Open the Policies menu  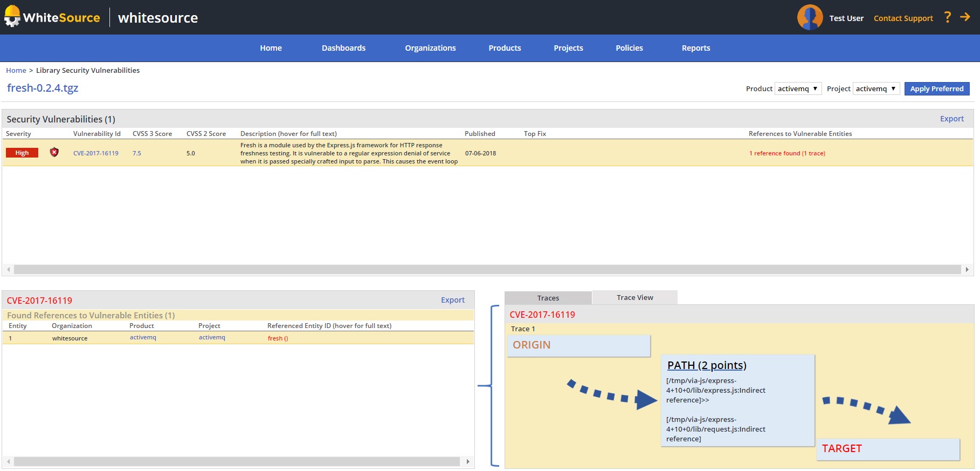[629, 48]
